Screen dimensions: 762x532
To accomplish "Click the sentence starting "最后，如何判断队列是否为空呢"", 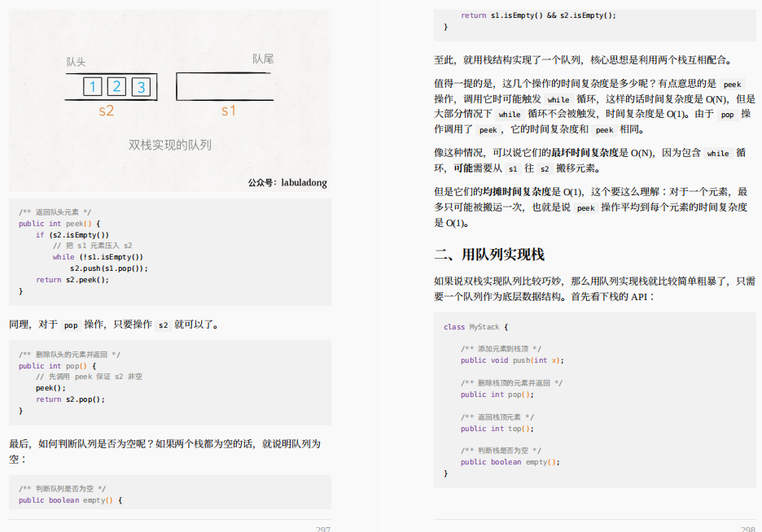I will [x=164, y=451].
